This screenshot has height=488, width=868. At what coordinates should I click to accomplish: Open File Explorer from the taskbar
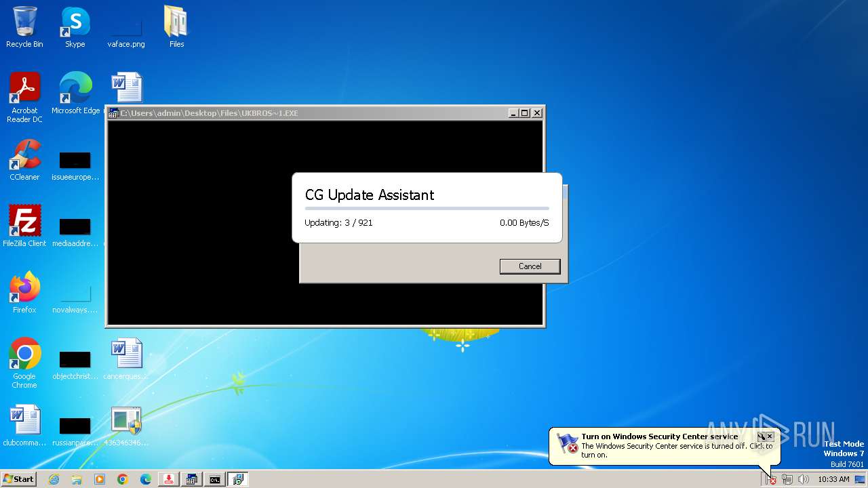pyautogui.click(x=77, y=479)
